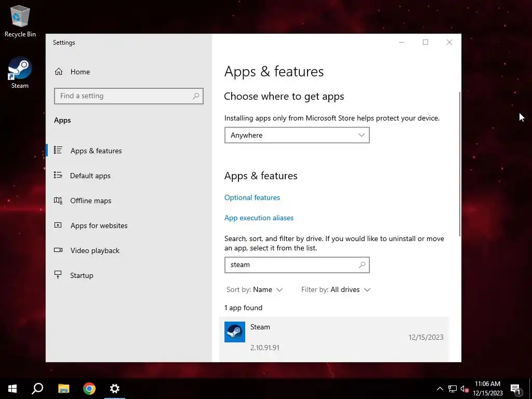Screen dimensions: 532x399
Task: Click the Startup sidebar icon
Action: (x=58, y=275)
